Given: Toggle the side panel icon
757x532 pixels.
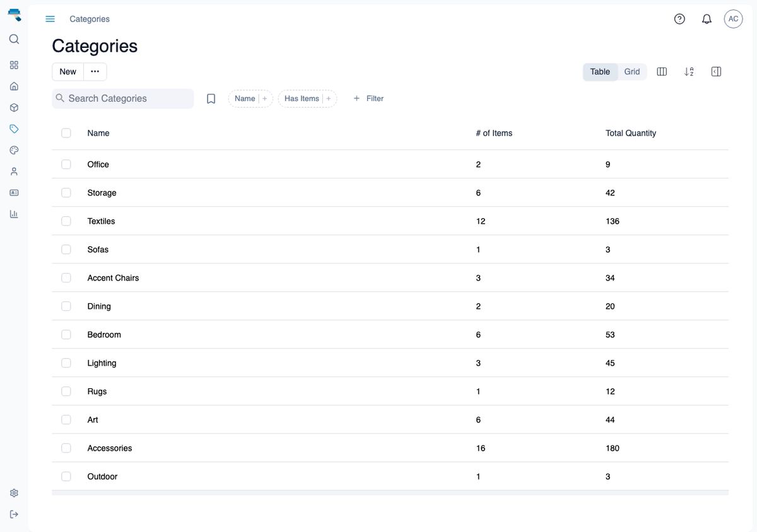Looking at the screenshot, I should pos(716,72).
